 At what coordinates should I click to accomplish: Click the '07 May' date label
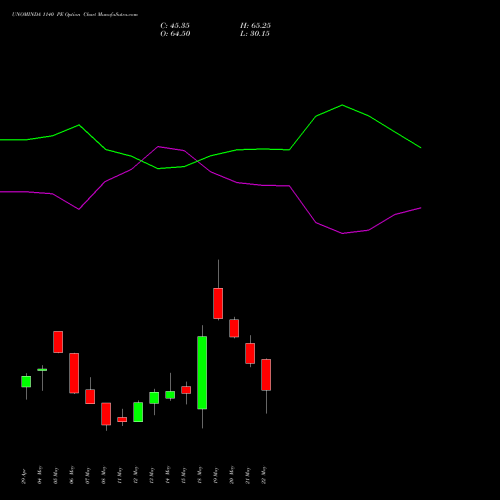coord(88,475)
